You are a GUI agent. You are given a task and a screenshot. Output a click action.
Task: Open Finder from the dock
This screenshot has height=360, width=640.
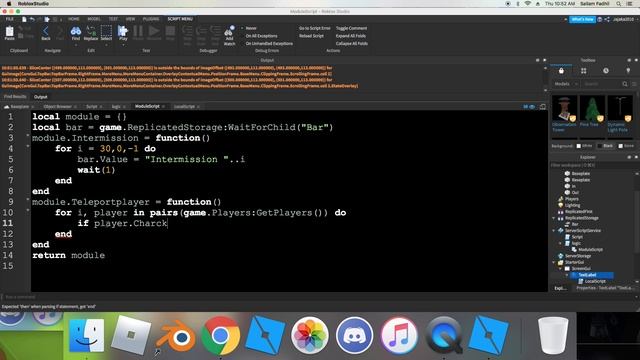[x=87, y=336]
